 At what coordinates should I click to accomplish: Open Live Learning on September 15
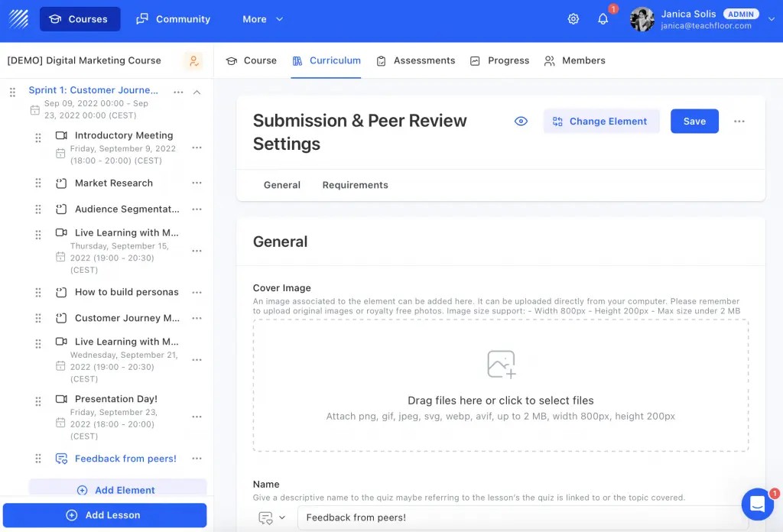click(x=126, y=232)
